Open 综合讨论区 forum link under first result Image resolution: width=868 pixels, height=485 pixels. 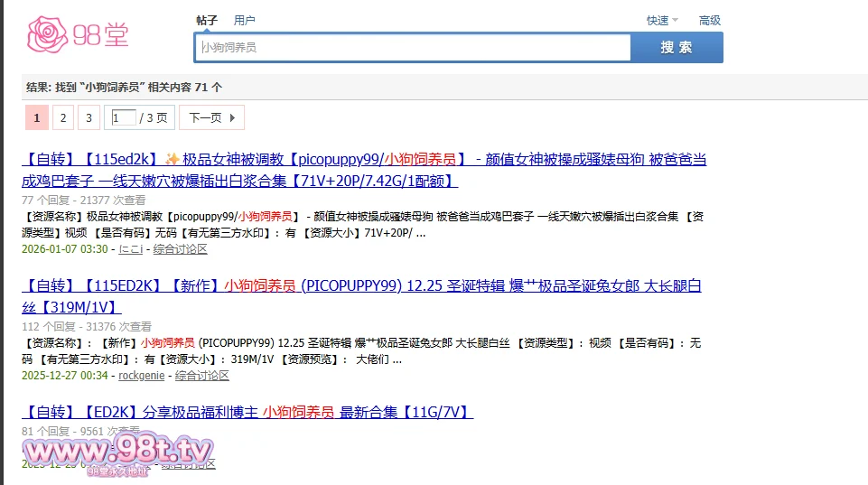[x=180, y=248]
